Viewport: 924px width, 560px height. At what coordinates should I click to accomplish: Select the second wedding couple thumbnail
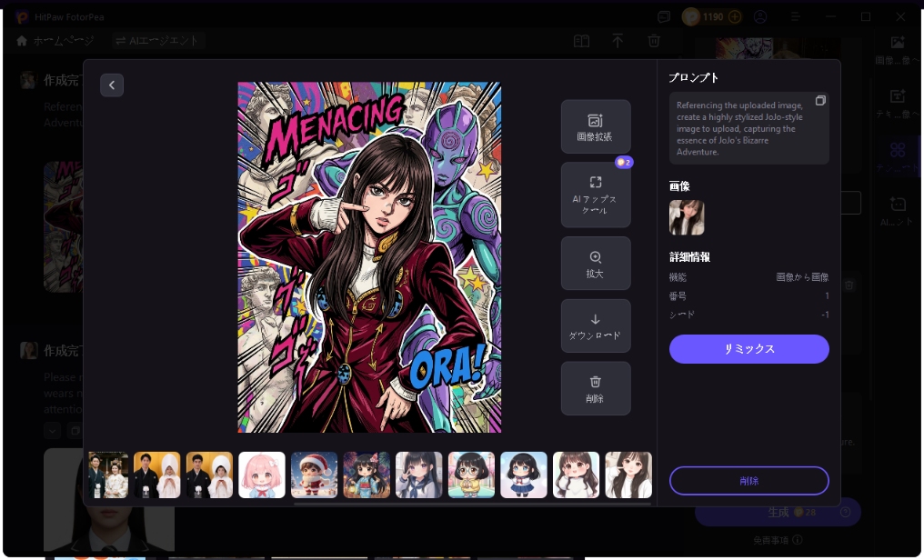pos(156,475)
